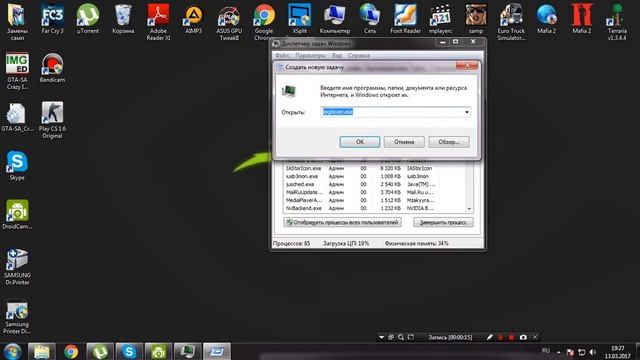Open the Google Chrome desktop icon
Viewport: 640px width, 360px height.
[264, 21]
